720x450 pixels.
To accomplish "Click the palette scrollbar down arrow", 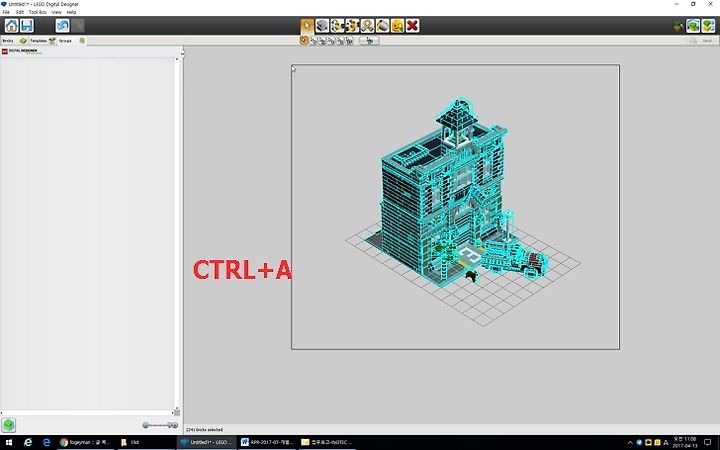I will pos(177,408).
